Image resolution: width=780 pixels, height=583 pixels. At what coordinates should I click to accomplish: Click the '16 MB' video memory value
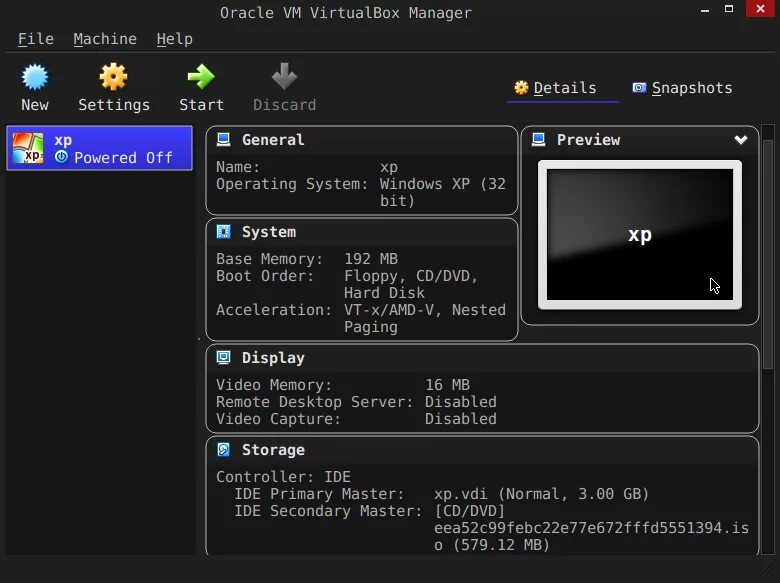click(447, 385)
